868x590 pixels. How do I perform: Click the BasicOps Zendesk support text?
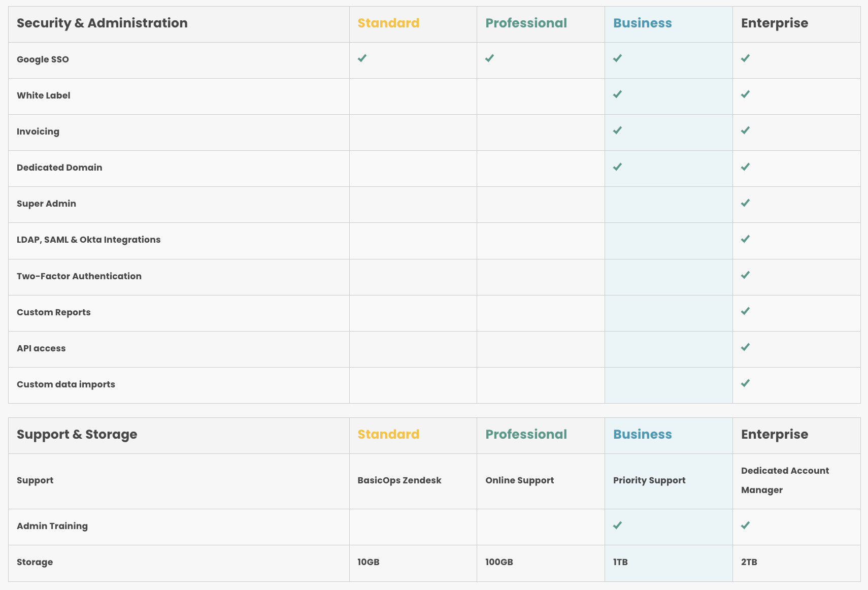coord(399,480)
